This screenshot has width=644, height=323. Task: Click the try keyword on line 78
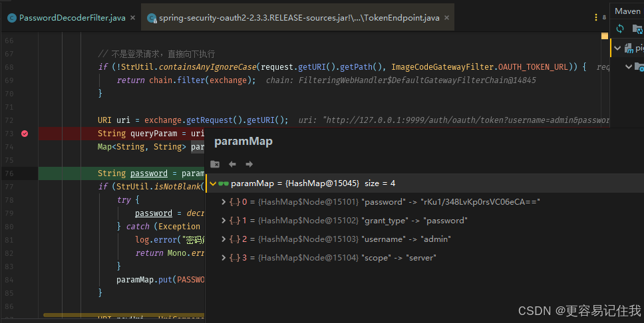(x=124, y=200)
